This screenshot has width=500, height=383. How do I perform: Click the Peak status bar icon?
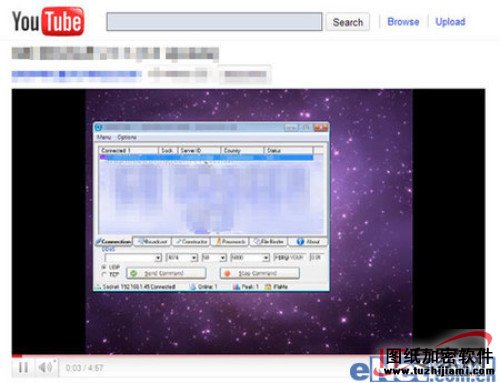(x=236, y=287)
